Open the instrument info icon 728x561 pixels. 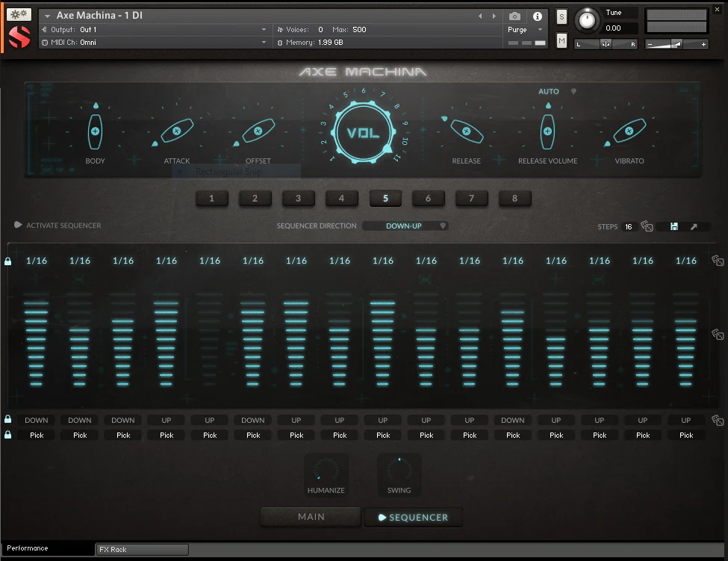click(x=537, y=16)
